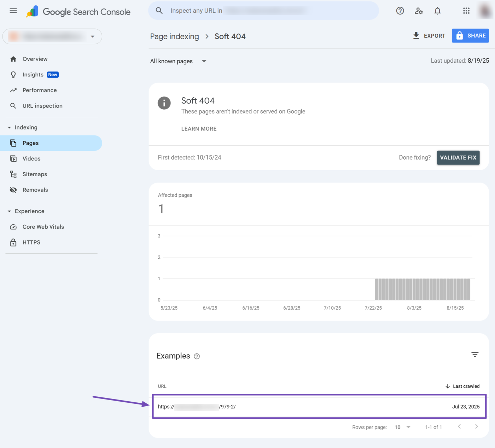Click the Affected pages label
The width and height of the screenshot is (495, 448).
pos(175,195)
